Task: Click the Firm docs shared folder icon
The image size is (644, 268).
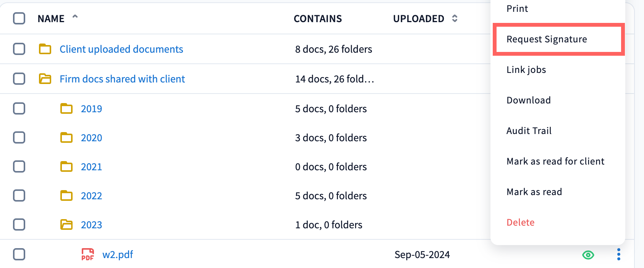Action: point(45,79)
